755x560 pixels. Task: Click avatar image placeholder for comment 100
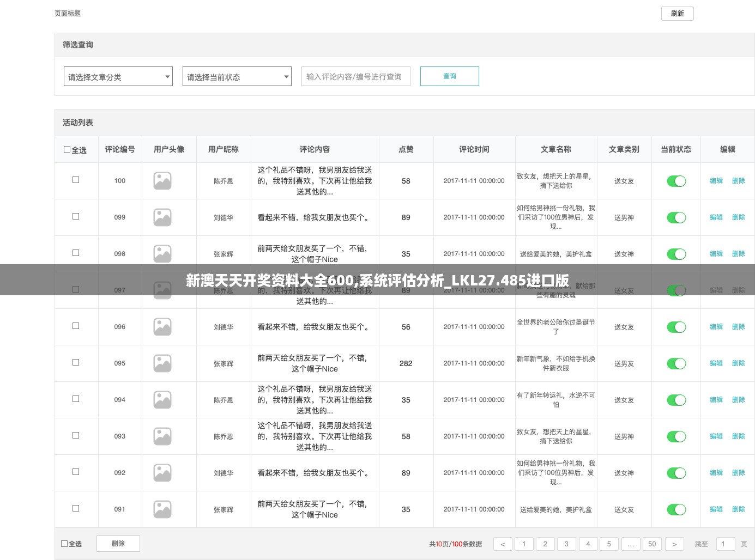click(x=162, y=181)
